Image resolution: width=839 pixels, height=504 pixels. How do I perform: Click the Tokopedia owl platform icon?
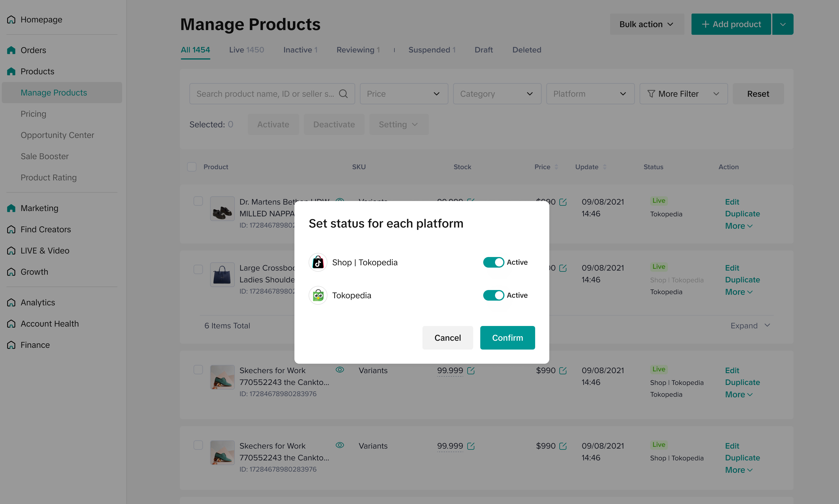318,295
